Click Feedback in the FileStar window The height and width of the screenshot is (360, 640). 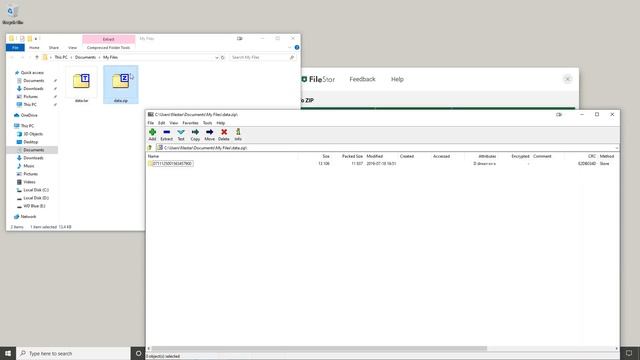pyautogui.click(x=362, y=79)
